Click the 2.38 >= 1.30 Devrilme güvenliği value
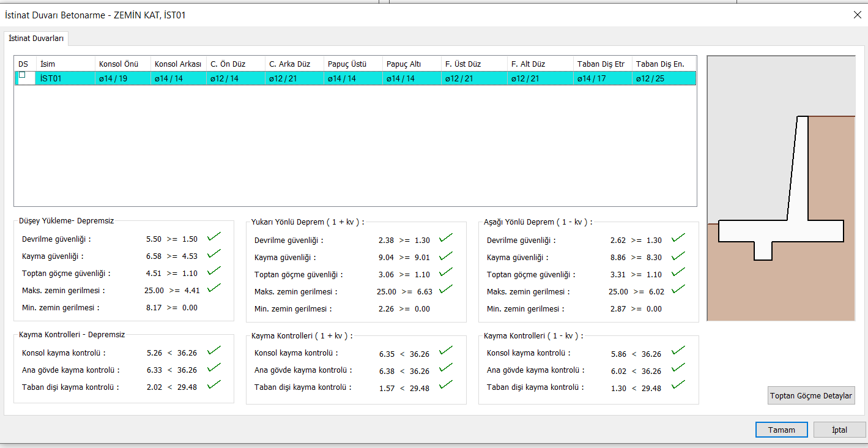 tap(404, 241)
